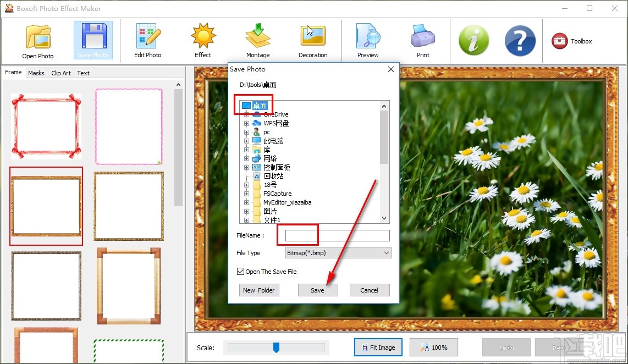Expand the 库 tree node
Screen dimensions: 628x364
pyautogui.click(x=247, y=150)
